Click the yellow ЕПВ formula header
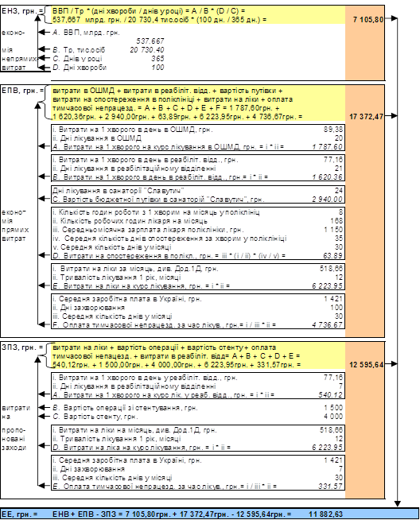420x520 pixels. [198, 104]
